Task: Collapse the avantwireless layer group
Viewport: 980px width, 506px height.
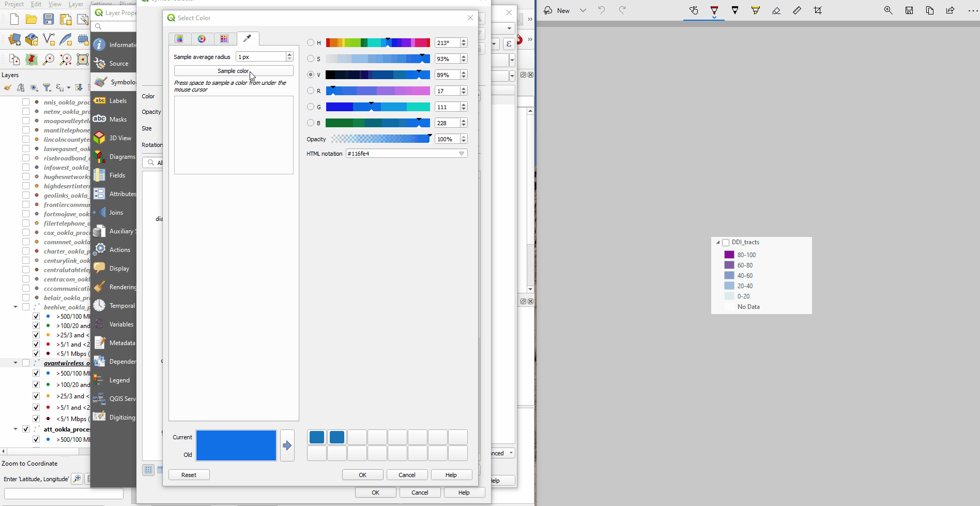Action: (x=15, y=362)
